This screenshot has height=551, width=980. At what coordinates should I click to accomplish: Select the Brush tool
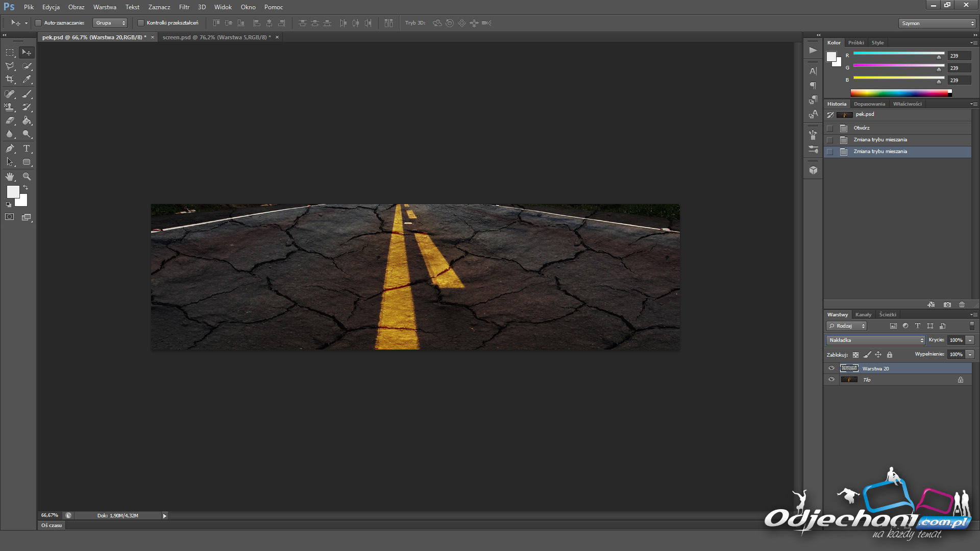pyautogui.click(x=27, y=94)
